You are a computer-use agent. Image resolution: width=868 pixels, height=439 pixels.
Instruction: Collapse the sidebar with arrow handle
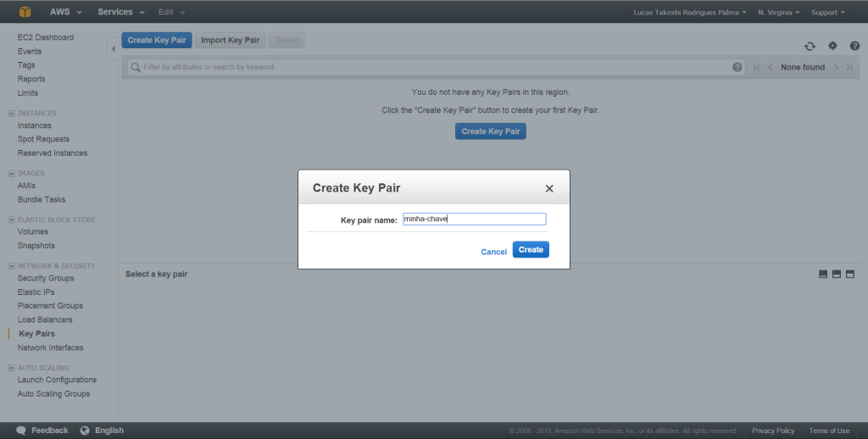coord(113,48)
